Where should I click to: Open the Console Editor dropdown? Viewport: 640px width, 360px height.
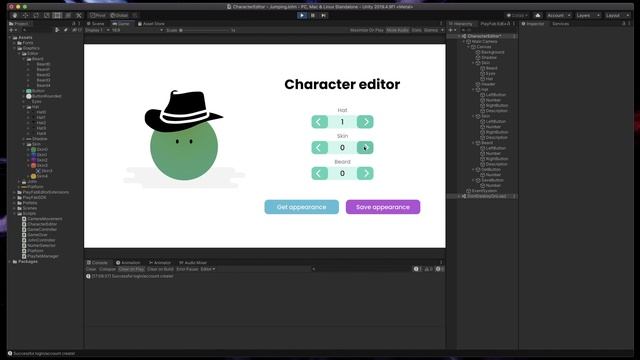208,269
